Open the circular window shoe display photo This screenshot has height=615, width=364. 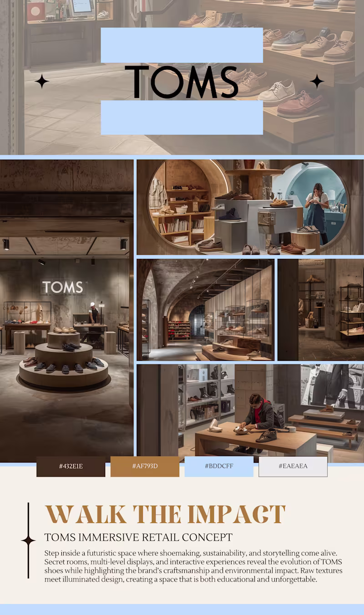250,207
